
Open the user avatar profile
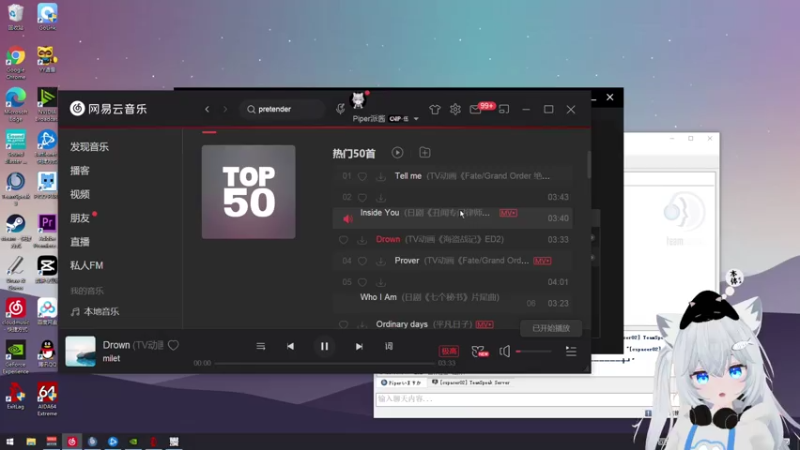coord(359,100)
